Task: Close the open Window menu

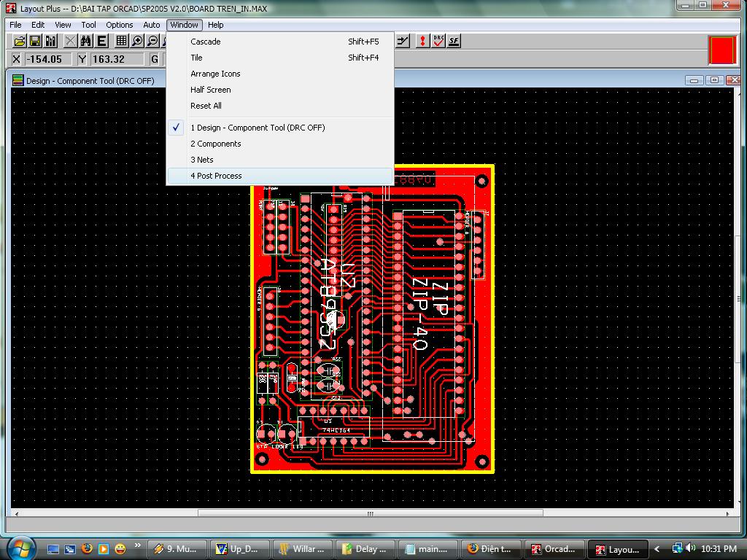Action: tap(185, 25)
